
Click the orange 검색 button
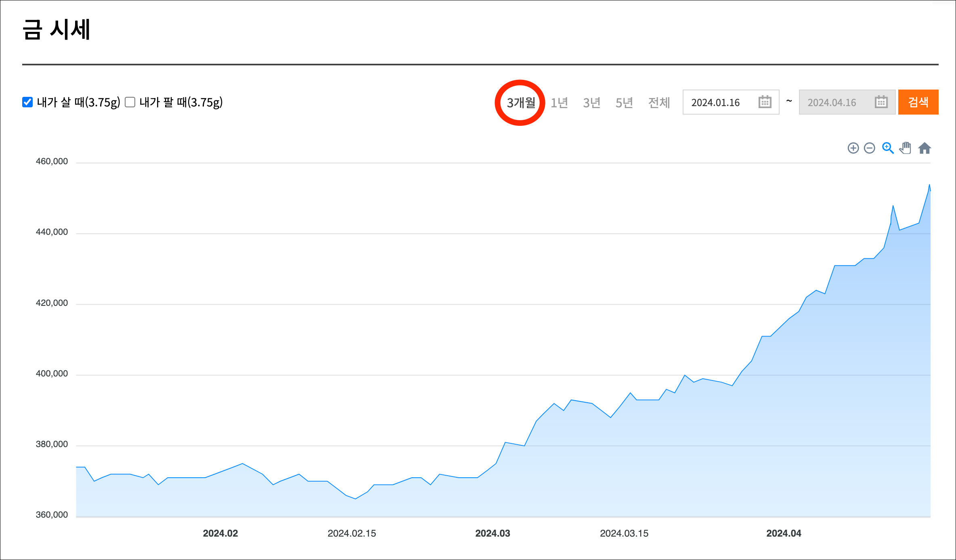coord(918,102)
